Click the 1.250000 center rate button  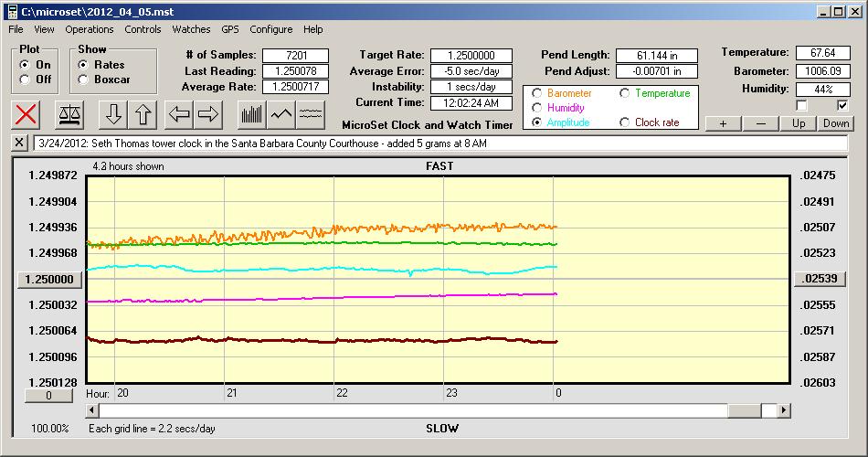(x=51, y=279)
